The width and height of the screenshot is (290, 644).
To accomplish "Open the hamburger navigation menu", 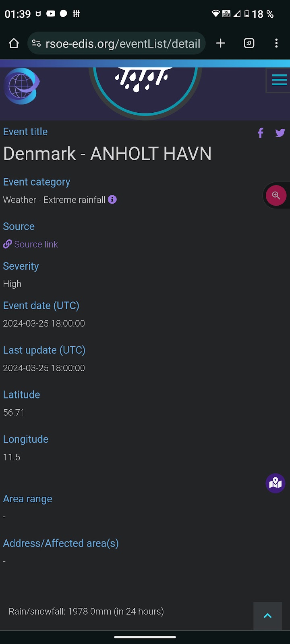I will 279,80.
